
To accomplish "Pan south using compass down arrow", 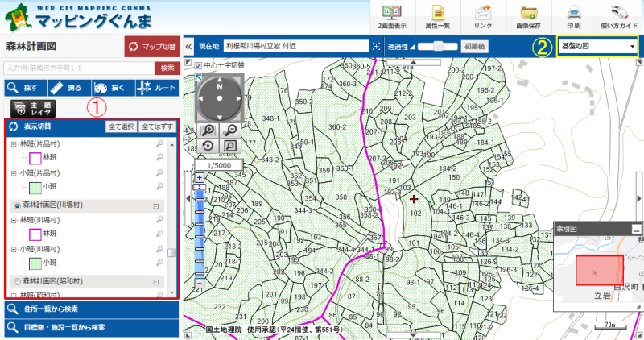I will click(220, 117).
